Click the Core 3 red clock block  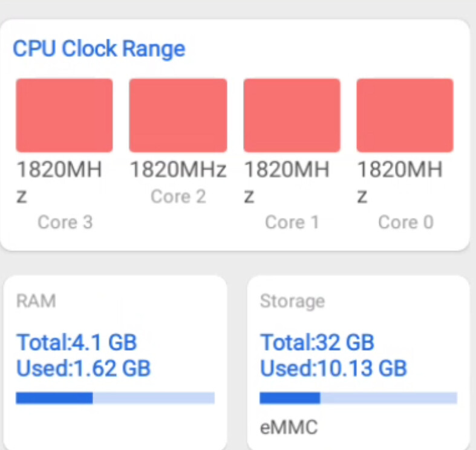click(x=64, y=115)
